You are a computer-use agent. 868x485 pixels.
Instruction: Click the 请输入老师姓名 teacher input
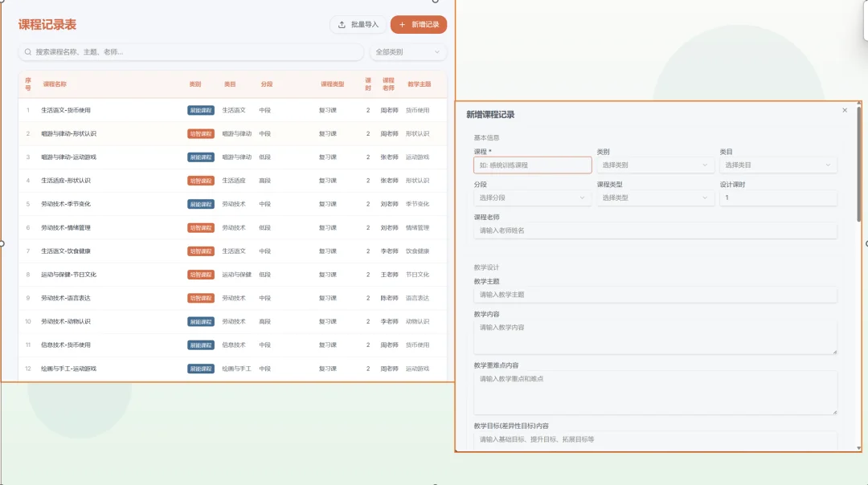[655, 230]
